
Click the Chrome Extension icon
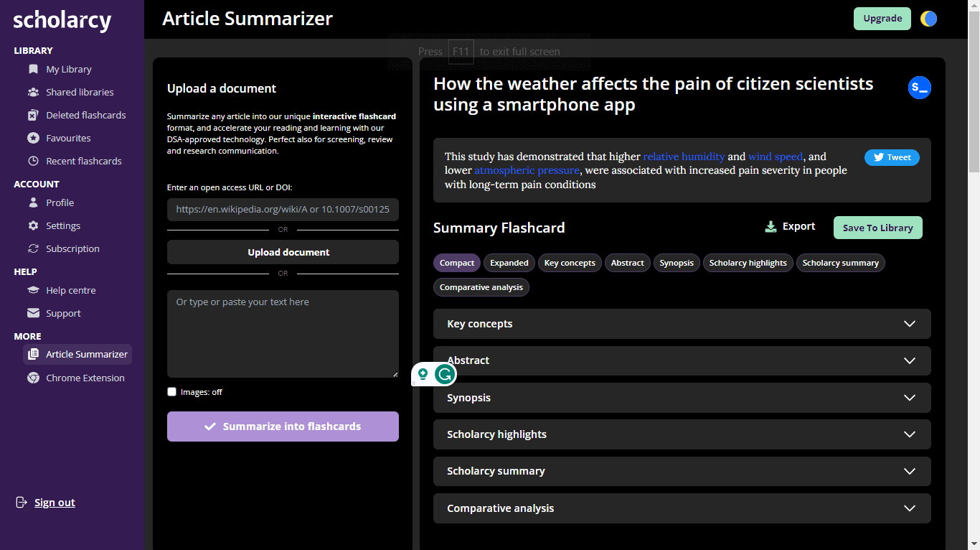pos(33,378)
